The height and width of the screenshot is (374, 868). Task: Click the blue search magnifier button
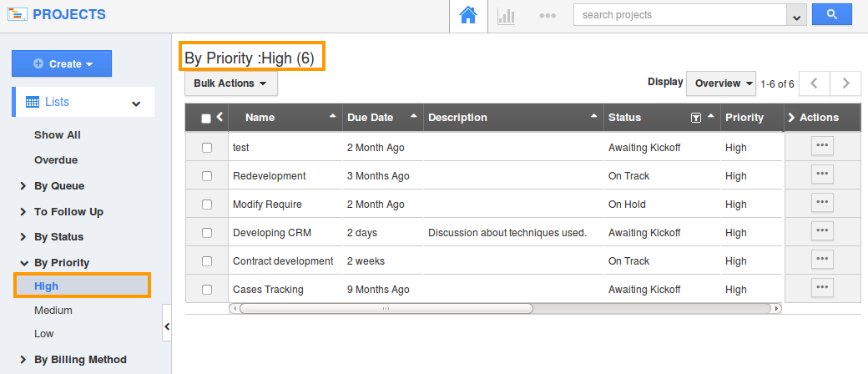tap(831, 15)
